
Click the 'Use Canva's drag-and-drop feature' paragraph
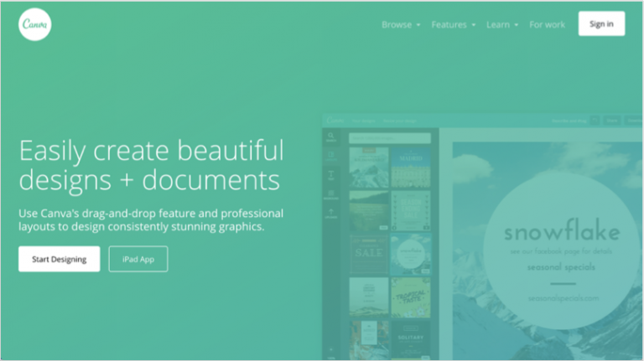pyautogui.click(x=151, y=220)
